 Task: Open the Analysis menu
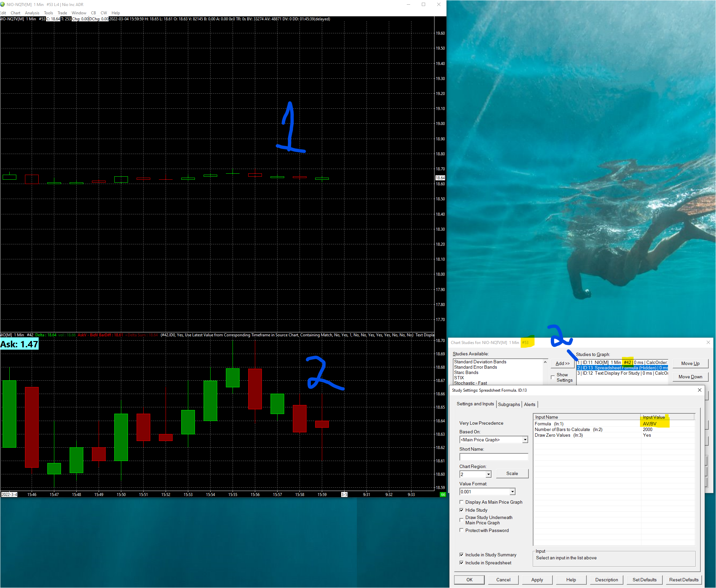(32, 13)
